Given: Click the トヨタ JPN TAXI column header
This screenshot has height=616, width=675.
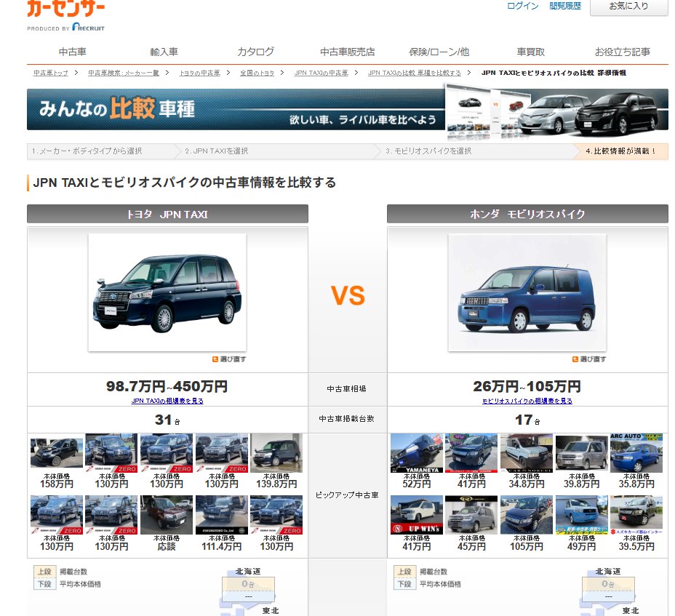Looking at the screenshot, I should (167, 214).
